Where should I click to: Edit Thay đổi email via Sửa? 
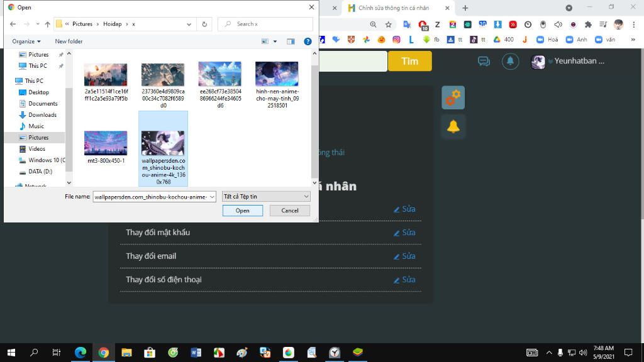[x=404, y=256]
